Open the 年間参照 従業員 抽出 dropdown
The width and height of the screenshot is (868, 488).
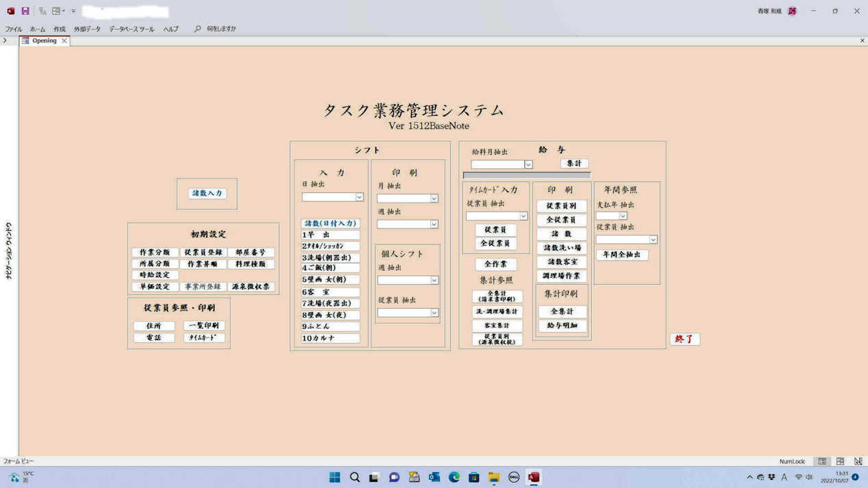pyautogui.click(x=653, y=240)
